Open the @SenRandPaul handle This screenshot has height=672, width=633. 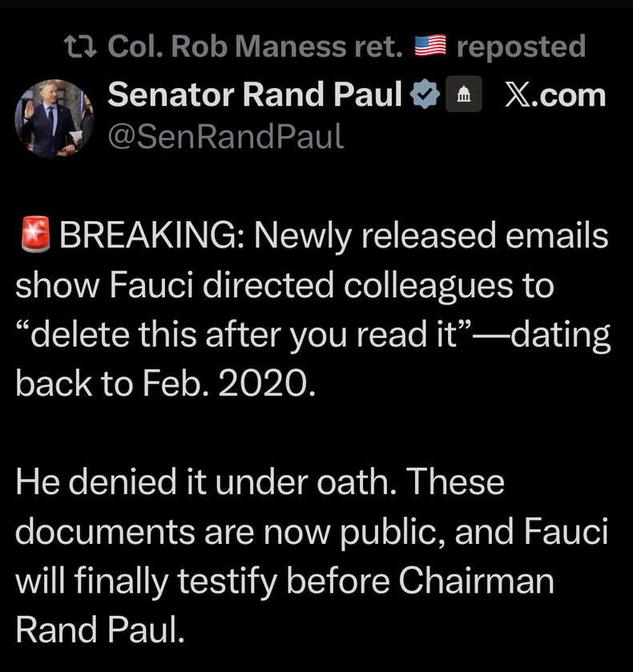(x=226, y=136)
